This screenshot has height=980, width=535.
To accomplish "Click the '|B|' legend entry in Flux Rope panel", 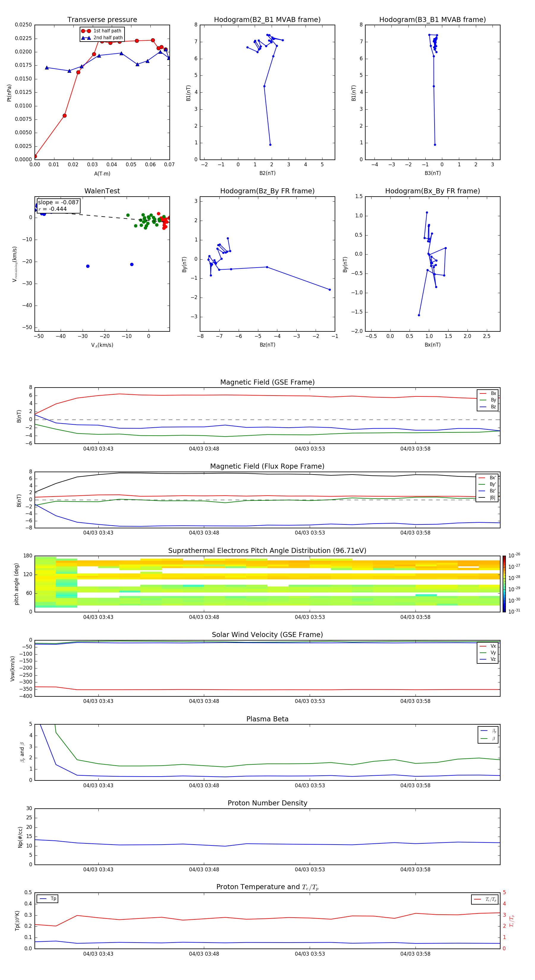I will pos(487,498).
